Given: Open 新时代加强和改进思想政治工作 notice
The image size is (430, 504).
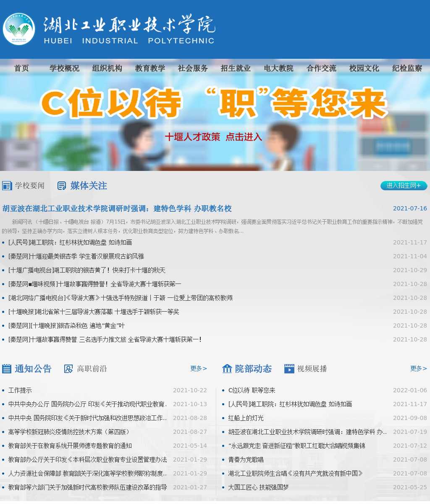Looking at the screenshot, I should [x=88, y=418].
